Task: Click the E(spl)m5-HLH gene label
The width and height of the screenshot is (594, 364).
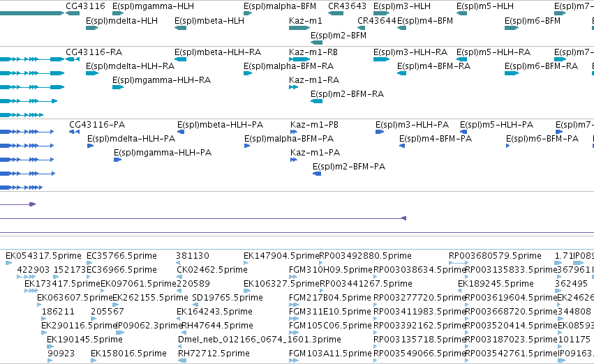Action: click(485, 6)
